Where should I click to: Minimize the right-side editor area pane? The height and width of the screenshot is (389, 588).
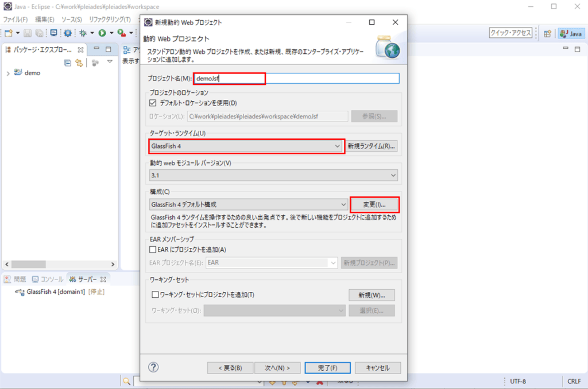(566, 48)
